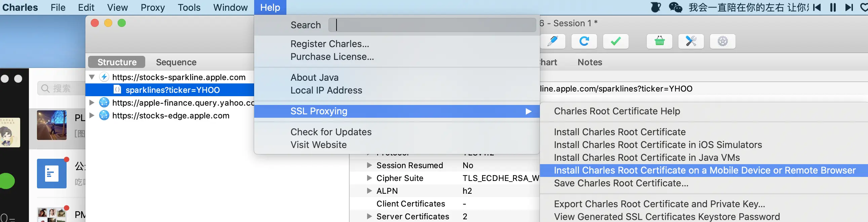The width and height of the screenshot is (868, 222).
Task: Select Purchase License... menu item
Action: [x=397, y=57]
